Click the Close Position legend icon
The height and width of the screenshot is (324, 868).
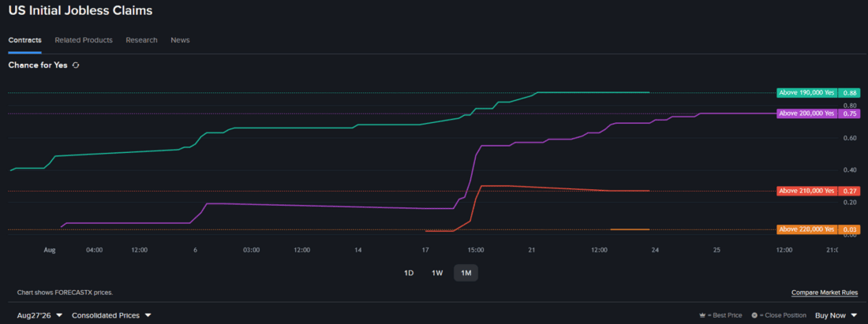[754, 315]
